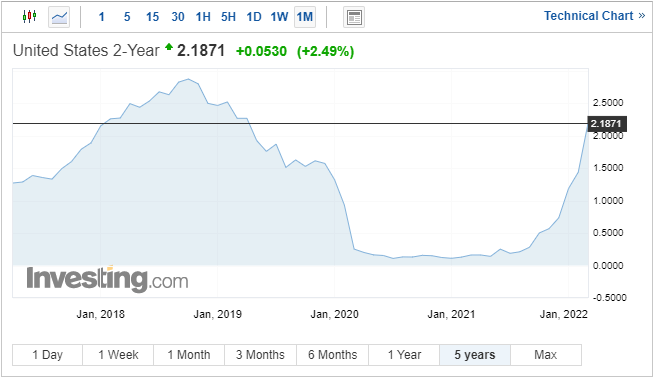Click the Jan, 2022 axis label
654x379 pixels.
point(563,314)
